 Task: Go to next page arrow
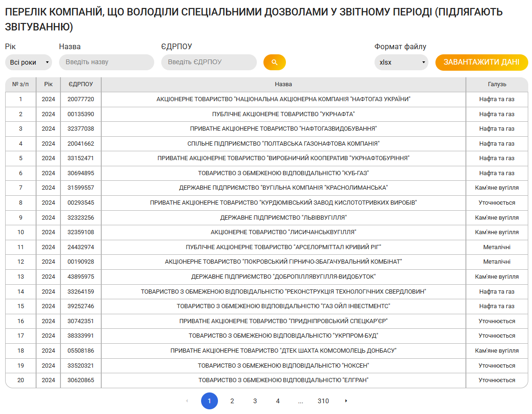point(346,401)
